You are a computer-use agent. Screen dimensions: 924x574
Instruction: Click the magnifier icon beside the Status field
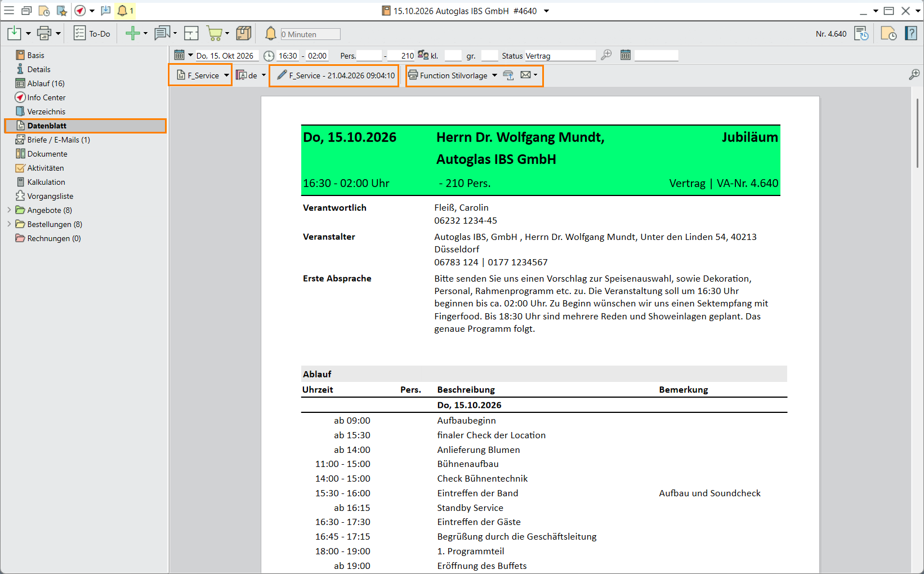tap(606, 55)
